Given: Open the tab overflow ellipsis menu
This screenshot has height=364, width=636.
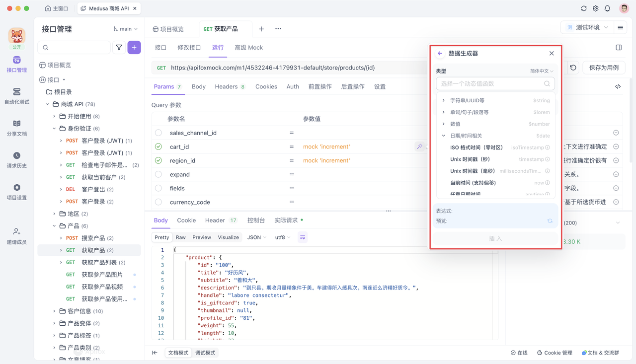Looking at the screenshot, I should tap(278, 29).
